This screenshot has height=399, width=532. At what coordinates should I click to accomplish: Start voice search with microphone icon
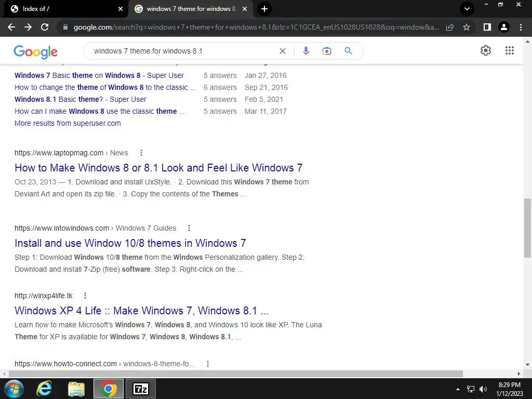[x=305, y=51]
